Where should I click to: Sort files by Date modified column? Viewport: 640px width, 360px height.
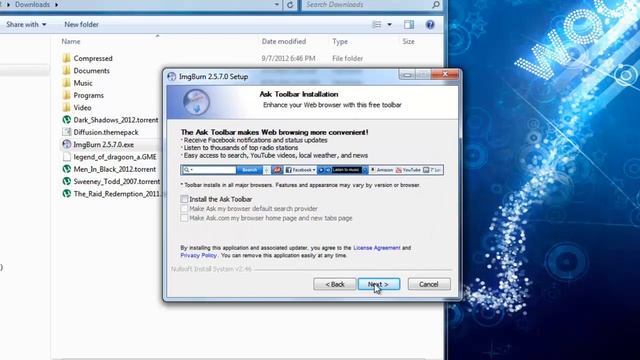point(284,42)
